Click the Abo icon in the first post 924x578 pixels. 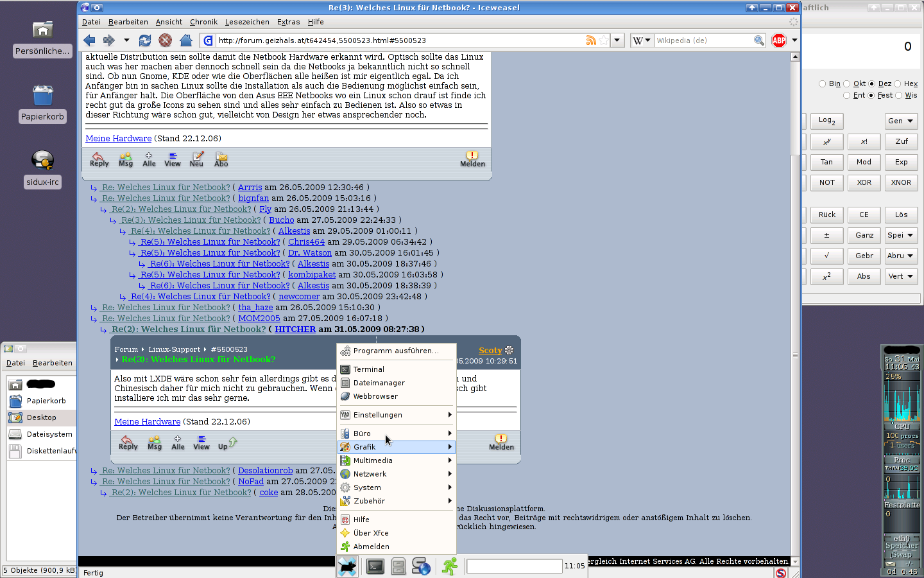[x=221, y=159]
